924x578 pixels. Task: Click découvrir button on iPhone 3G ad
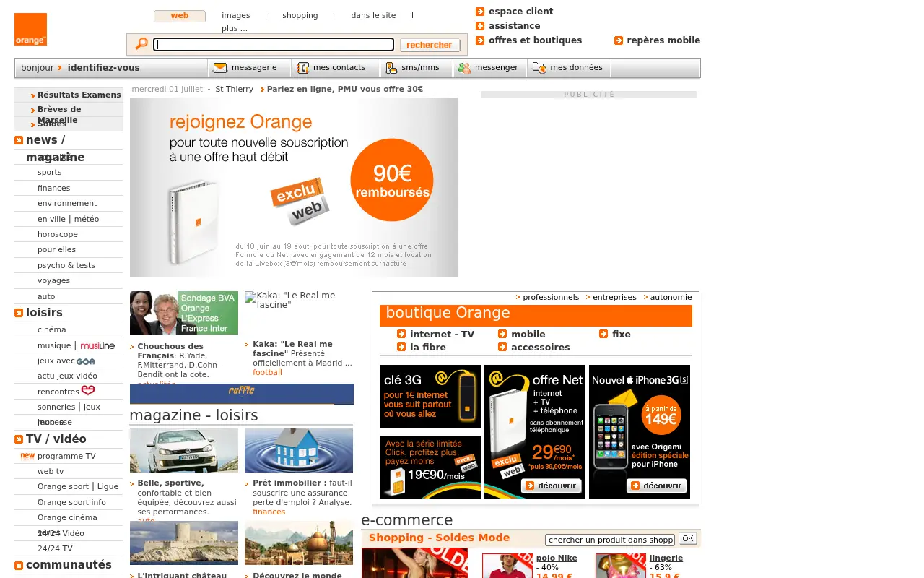pos(657,486)
